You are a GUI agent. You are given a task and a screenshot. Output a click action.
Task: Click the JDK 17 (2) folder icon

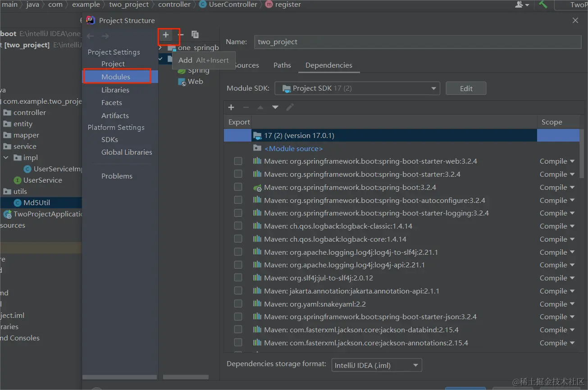tap(257, 135)
